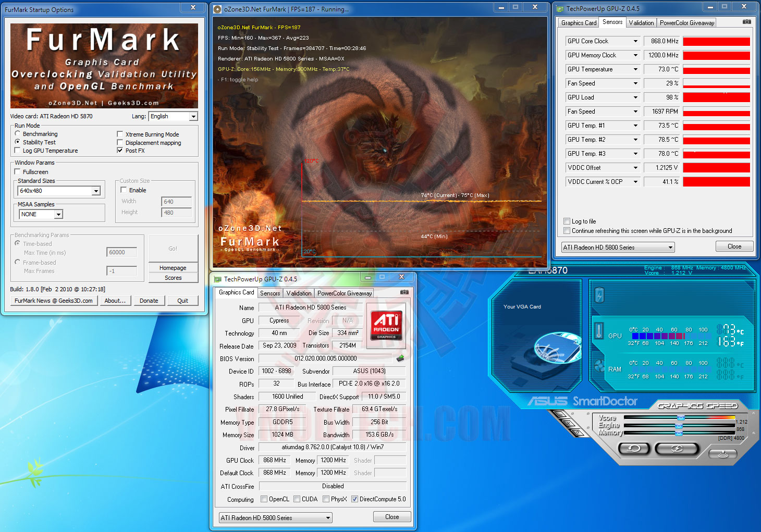This screenshot has width=761, height=532.
Task: Switch to Graphics Card tab in GPU-Z Sensors window
Action: (x=579, y=23)
